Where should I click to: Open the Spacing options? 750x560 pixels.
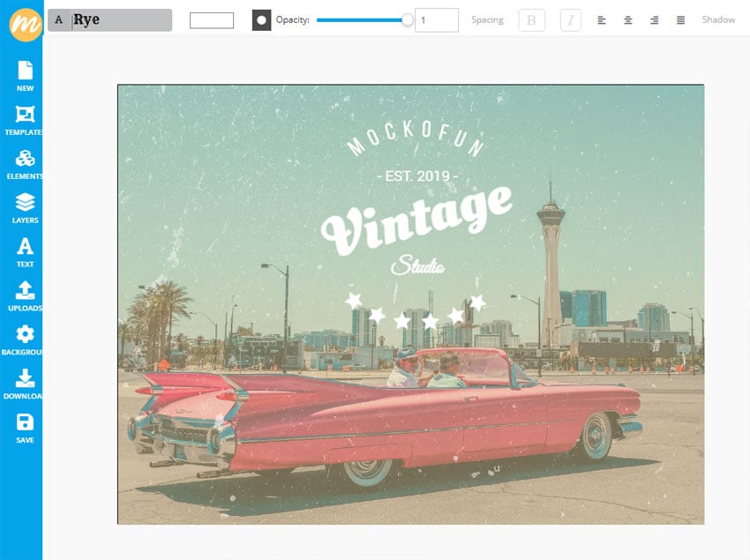pyautogui.click(x=487, y=19)
